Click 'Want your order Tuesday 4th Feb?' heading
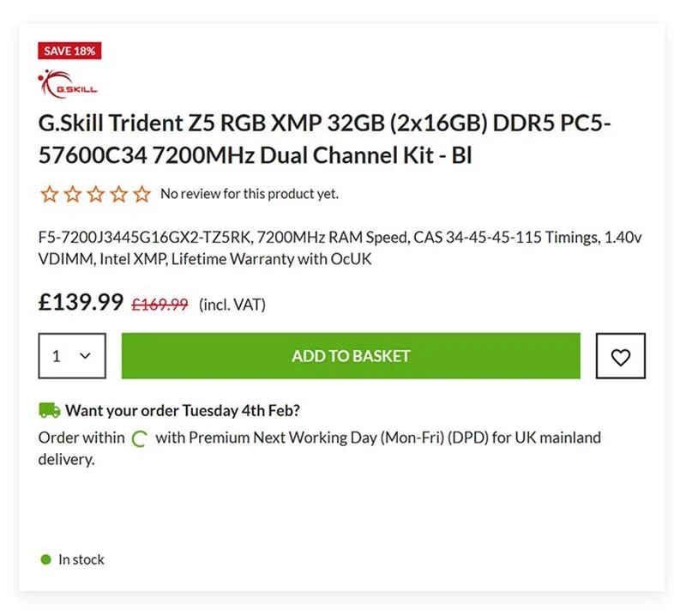Image resolution: width=674 pixels, height=616 pixels. [x=183, y=410]
